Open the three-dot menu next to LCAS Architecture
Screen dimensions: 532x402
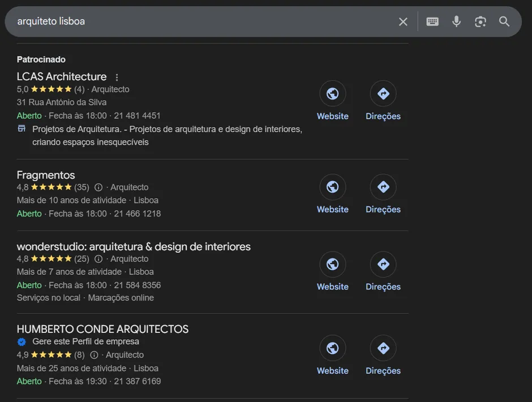click(x=117, y=77)
